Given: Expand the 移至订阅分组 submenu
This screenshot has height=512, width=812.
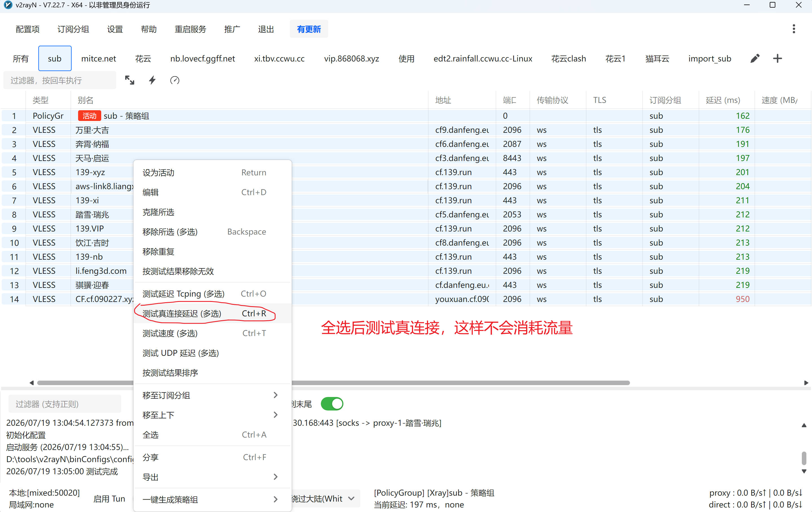Looking at the screenshot, I should (212, 395).
